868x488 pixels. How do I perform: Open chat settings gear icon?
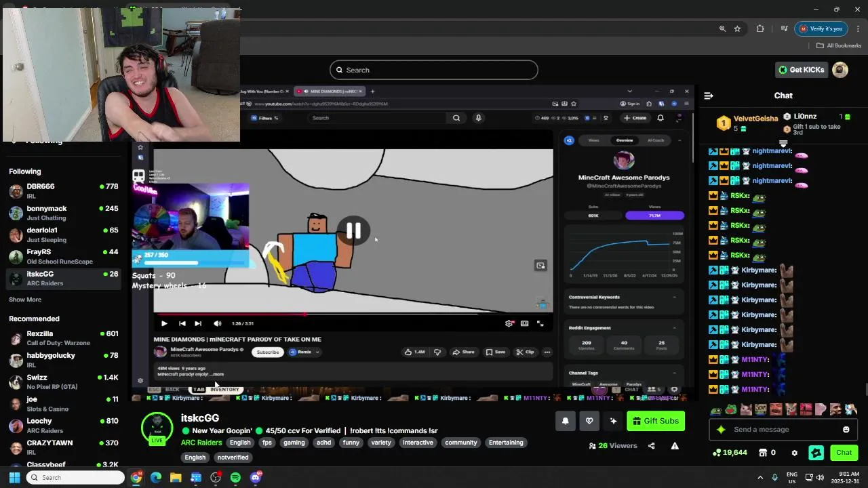pyautogui.click(x=795, y=453)
